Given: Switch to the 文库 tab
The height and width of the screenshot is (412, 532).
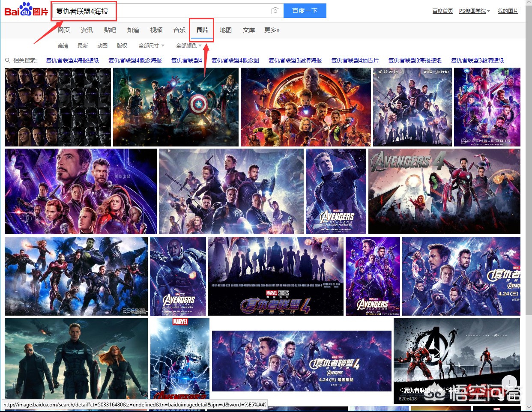Looking at the screenshot, I should coord(249,30).
